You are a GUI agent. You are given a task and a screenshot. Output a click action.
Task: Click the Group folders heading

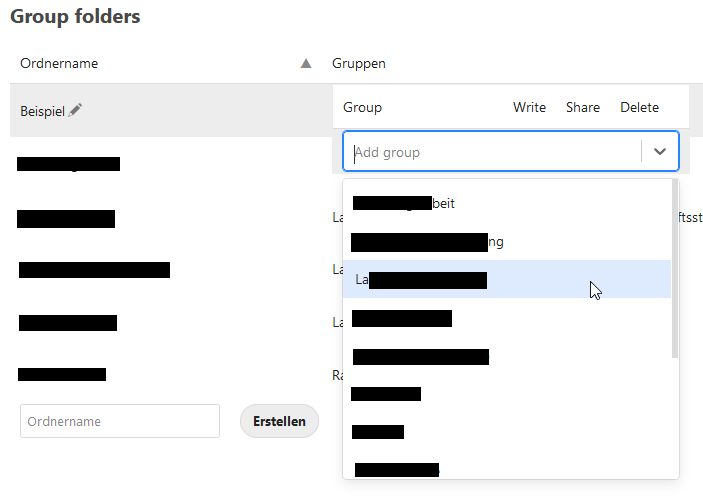75,16
